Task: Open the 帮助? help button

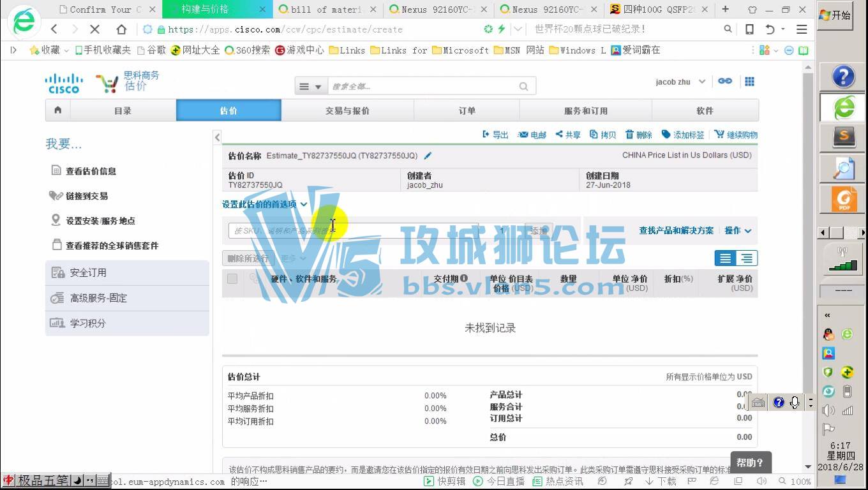Action: pos(750,463)
